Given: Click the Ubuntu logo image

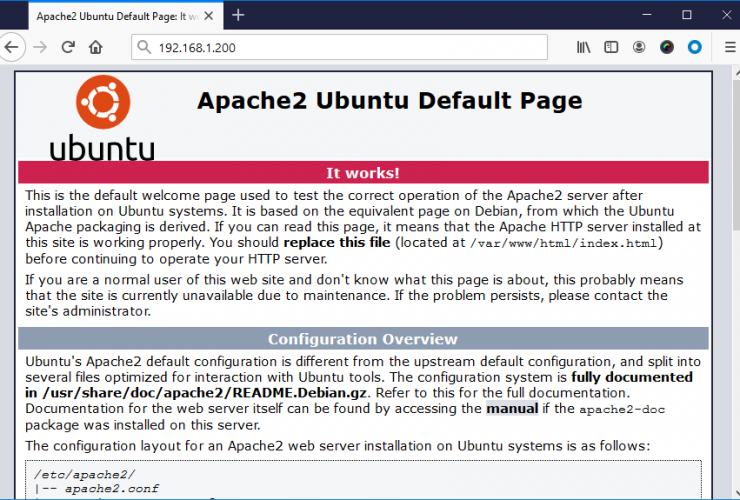Looking at the screenshot, I should pos(102,118).
